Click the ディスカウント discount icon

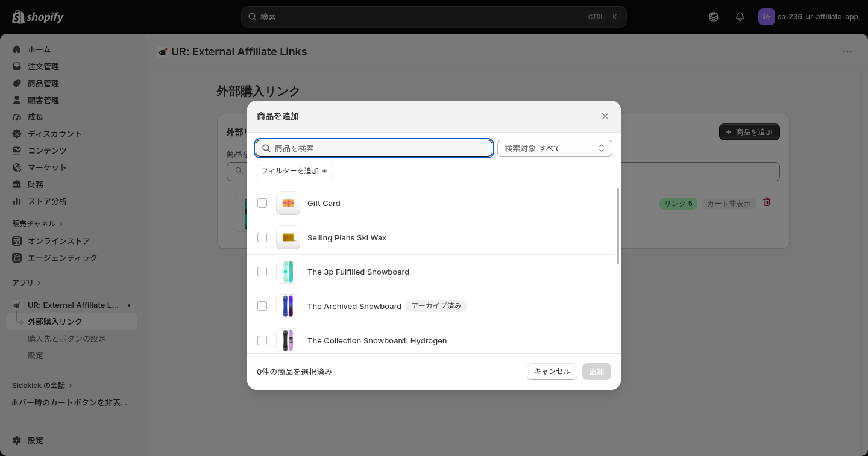[17, 134]
